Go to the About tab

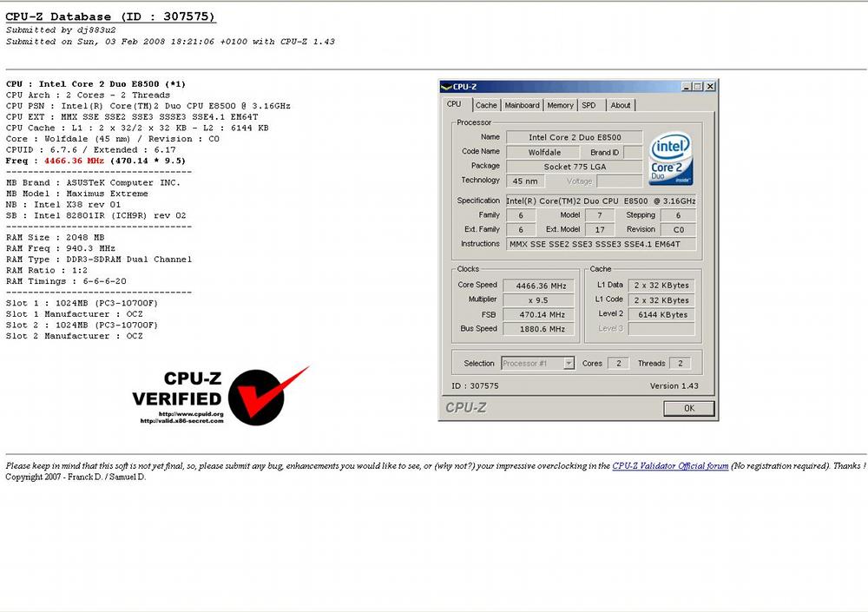(621, 105)
